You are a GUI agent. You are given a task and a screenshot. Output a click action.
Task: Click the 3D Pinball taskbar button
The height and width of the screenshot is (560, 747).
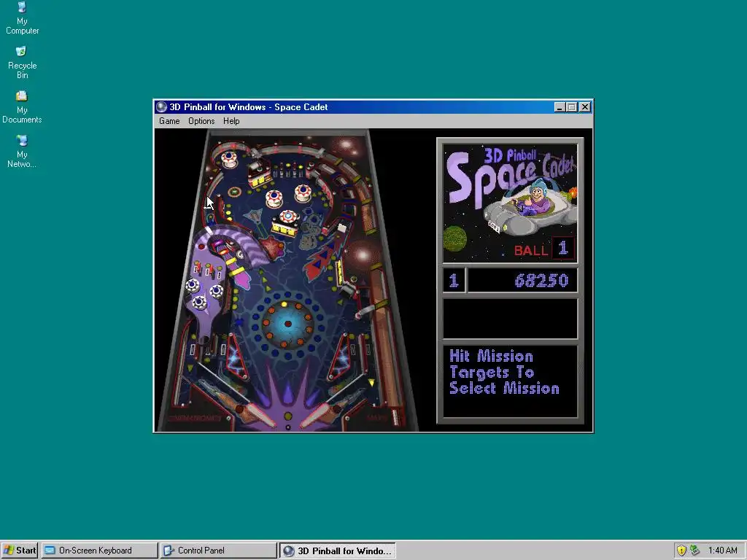[337, 551]
